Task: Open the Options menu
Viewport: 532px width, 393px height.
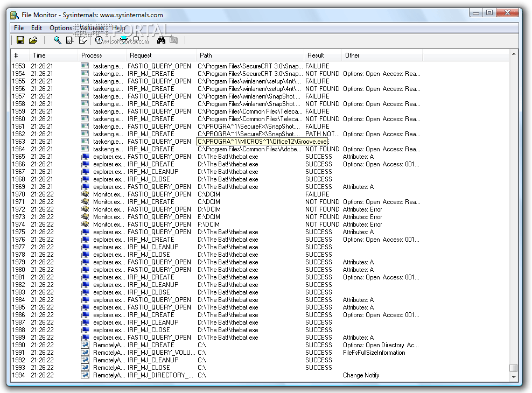Action: point(61,28)
